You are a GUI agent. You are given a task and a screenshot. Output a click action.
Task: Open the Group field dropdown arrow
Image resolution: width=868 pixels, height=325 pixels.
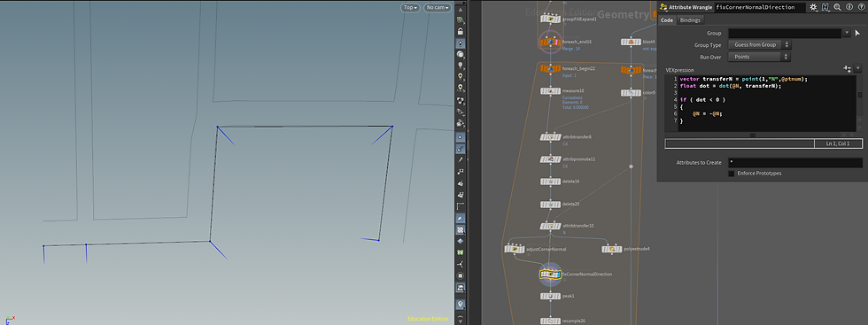coord(847,34)
